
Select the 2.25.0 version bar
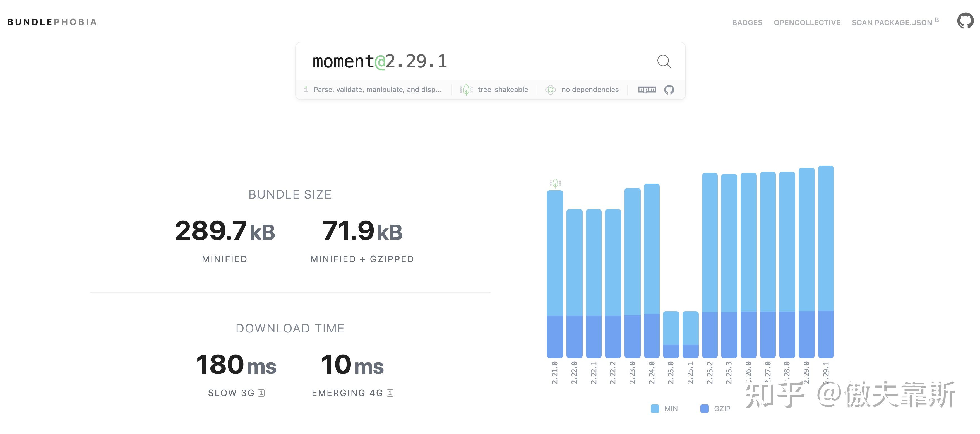coord(671,335)
